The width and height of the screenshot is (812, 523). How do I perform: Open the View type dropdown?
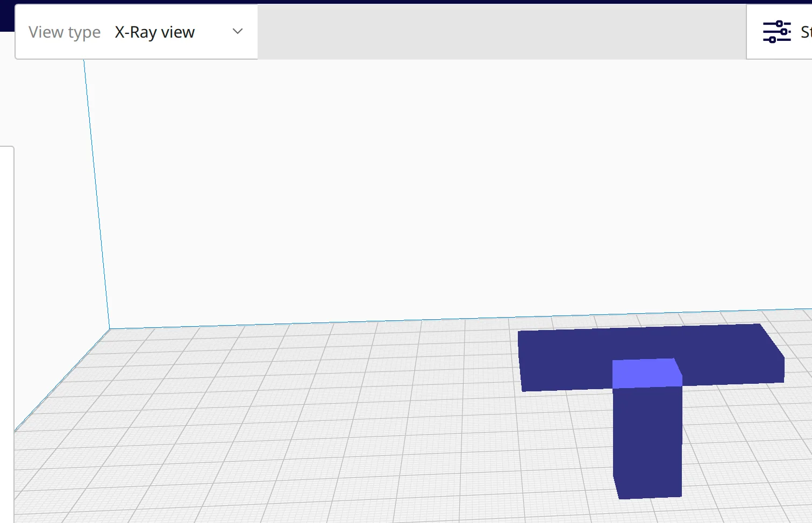(x=137, y=32)
